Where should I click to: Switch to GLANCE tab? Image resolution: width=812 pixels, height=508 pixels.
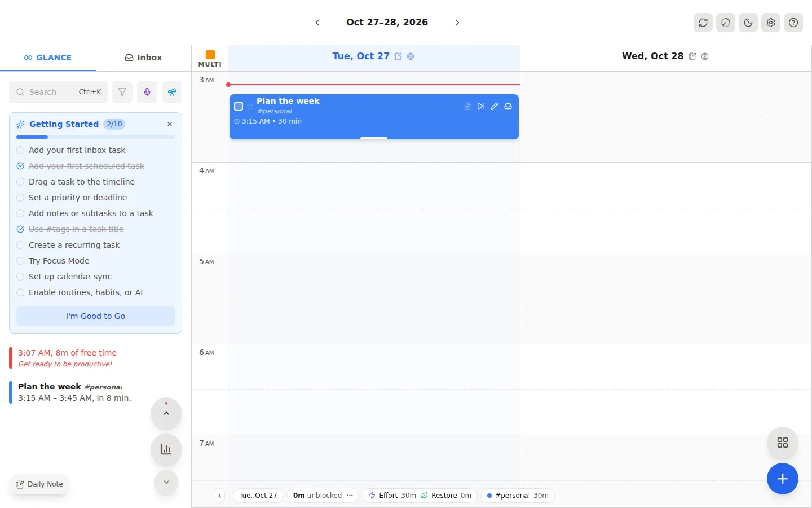pos(48,58)
